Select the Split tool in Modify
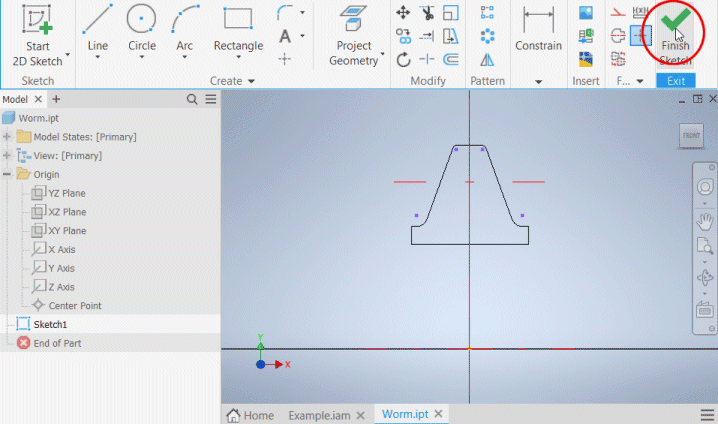The image size is (718, 424). (x=427, y=59)
